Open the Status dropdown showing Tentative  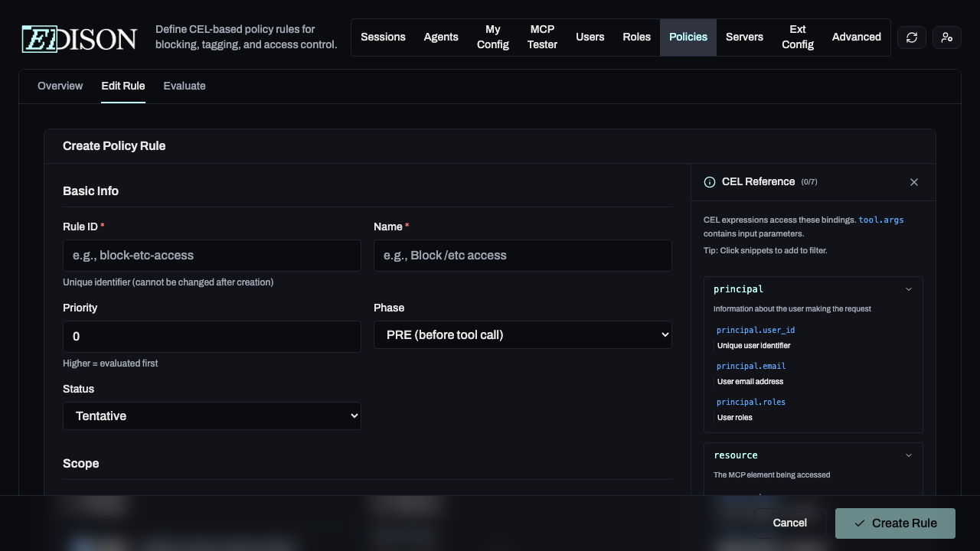click(x=211, y=416)
